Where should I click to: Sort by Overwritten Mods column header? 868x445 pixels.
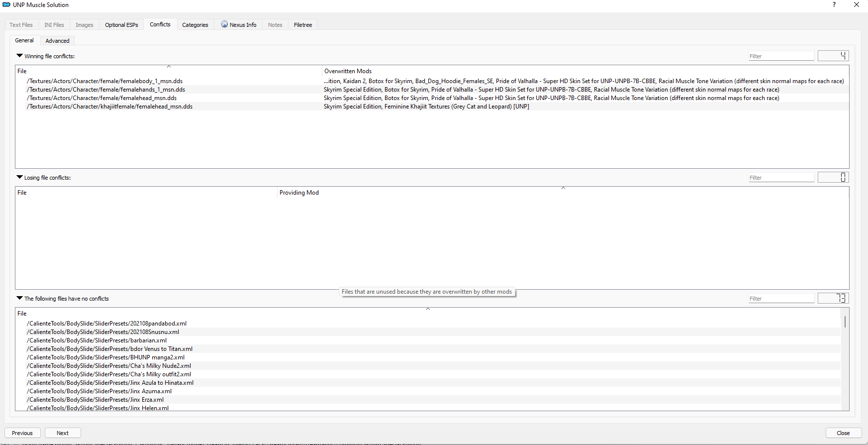pos(585,71)
